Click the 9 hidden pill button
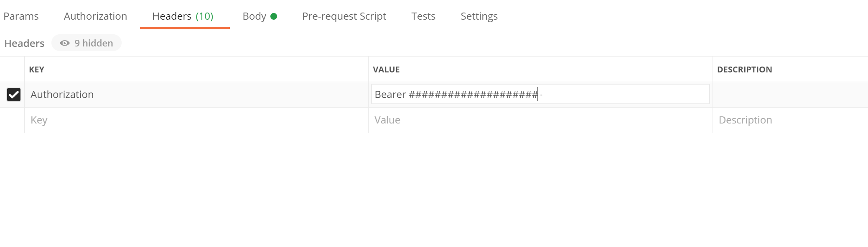The width and height of the screenshot is (868, 247). point(87,43)
